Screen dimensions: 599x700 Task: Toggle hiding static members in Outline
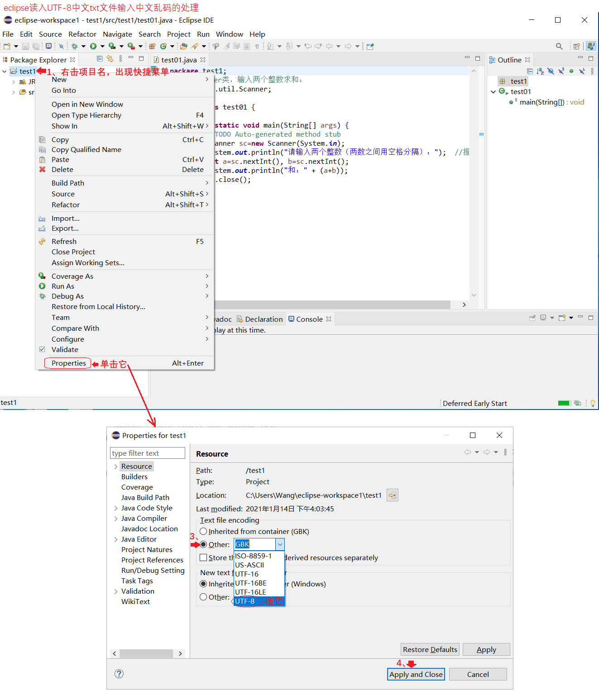(x=561, y=71)
